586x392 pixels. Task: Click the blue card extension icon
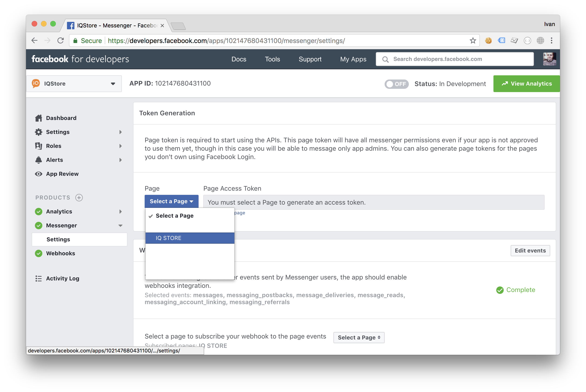[x=501, y=40]
